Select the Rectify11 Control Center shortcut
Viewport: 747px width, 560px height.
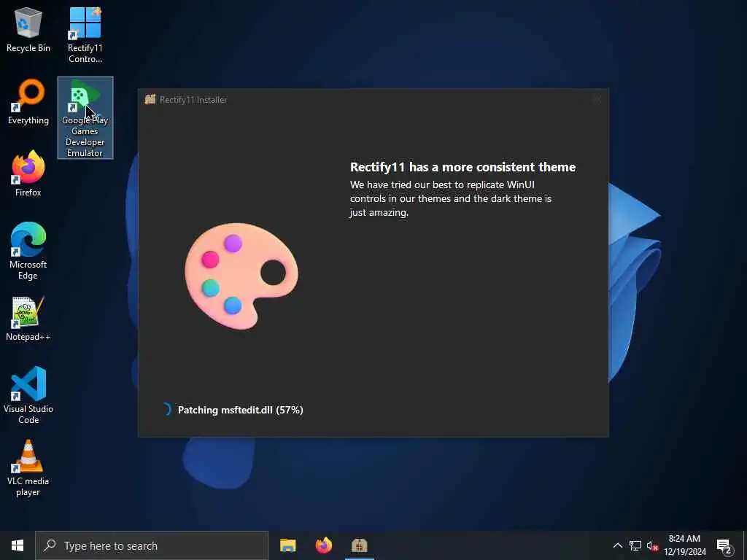85,35
